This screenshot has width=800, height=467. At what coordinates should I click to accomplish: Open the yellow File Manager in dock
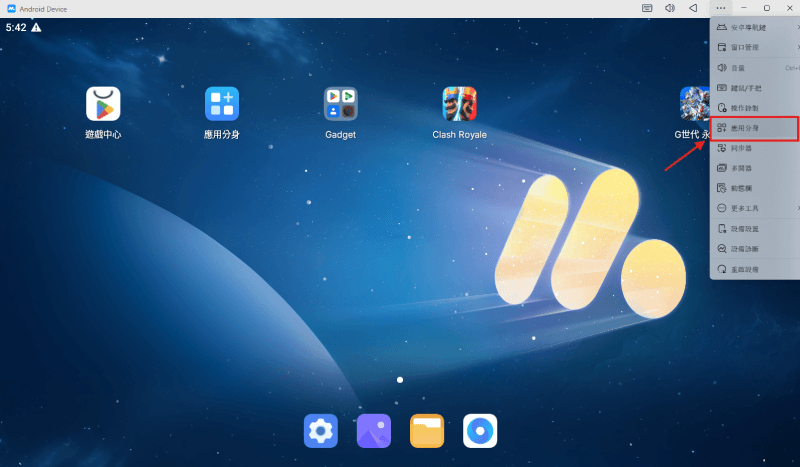coord(427,431)
